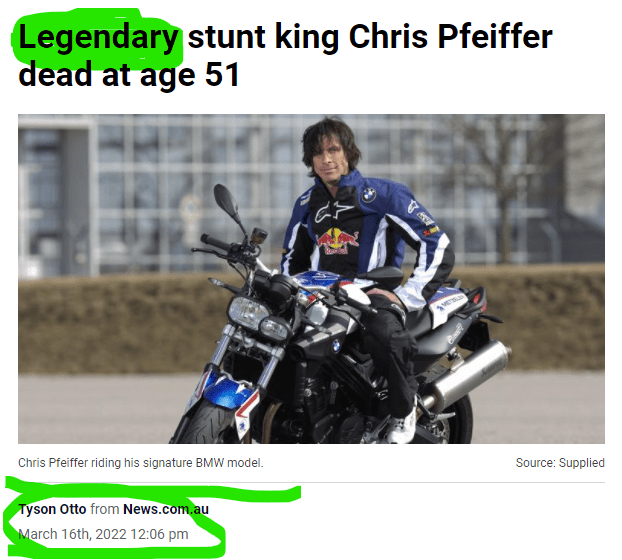Click the rider's white shoe in the photo
This screenshot has width=622, height=560.
[x=401, y=426]
